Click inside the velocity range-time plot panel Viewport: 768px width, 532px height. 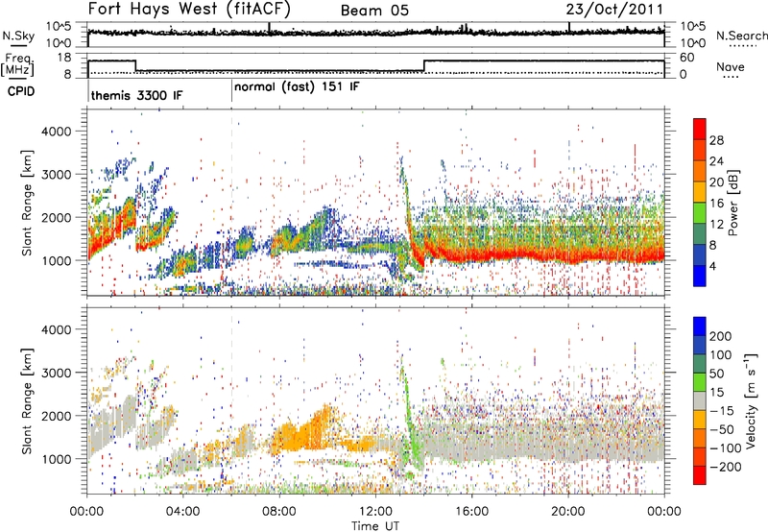point(375,399)
